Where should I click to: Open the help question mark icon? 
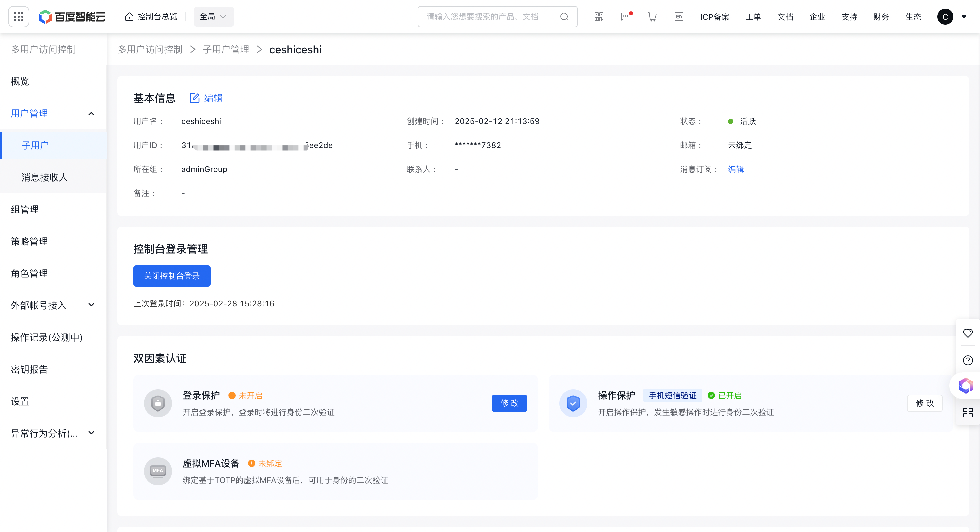coord(968,360)
